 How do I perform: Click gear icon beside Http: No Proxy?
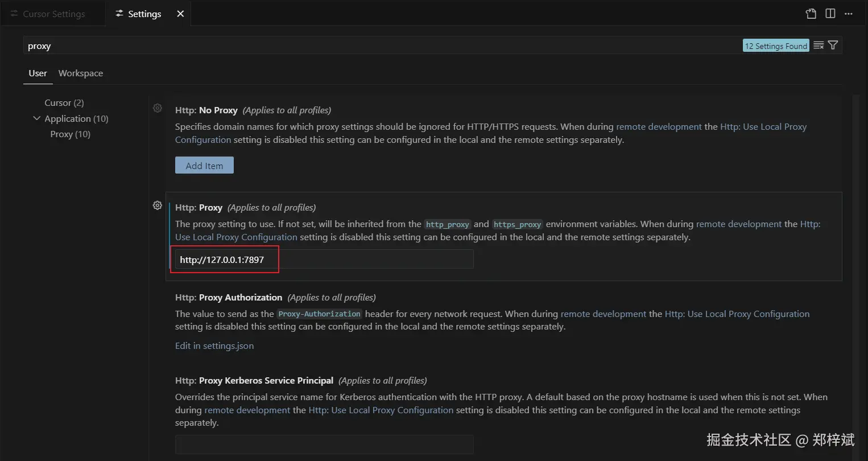click(158, 108)
